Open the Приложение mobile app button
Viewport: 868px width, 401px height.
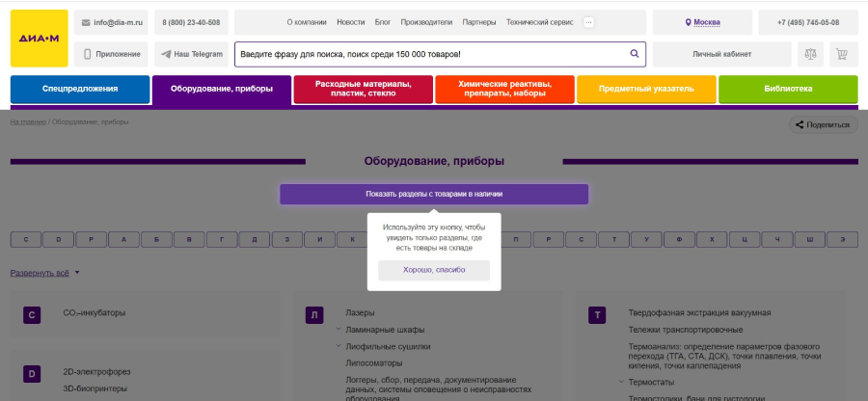(111, 54)
